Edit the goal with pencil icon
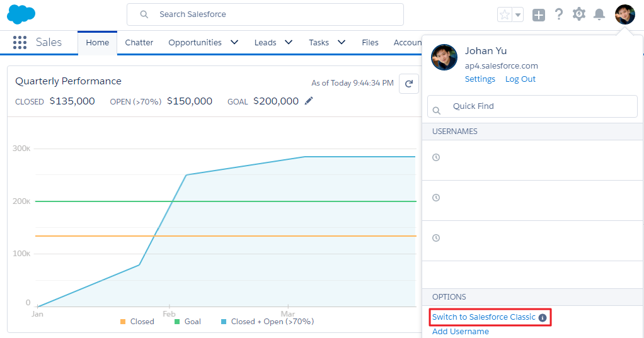Screen dimensions: 644x338 (309, 101)
